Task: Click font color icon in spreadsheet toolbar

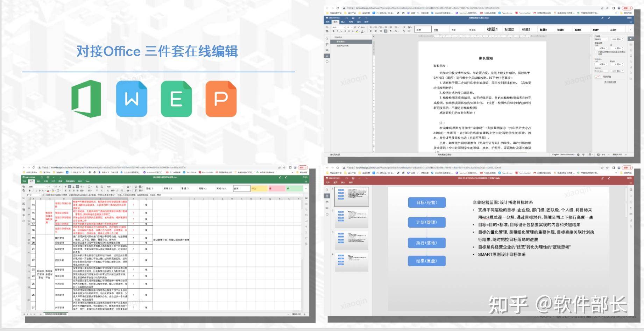Action: [x=48, y=191]
